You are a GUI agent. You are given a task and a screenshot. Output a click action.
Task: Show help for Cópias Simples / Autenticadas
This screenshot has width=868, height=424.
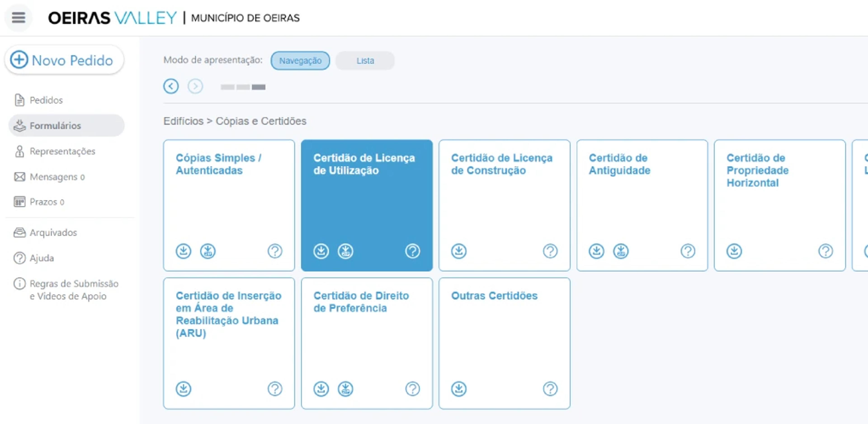[x=275, y=251]
